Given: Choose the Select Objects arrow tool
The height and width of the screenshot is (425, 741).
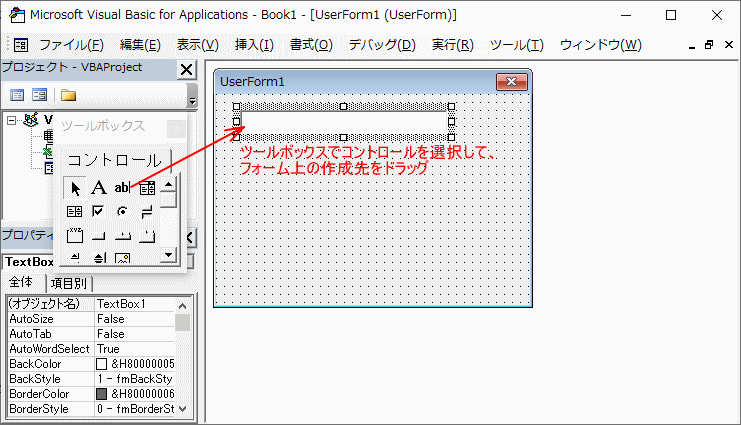Looking at the screenshot, I should click(x=75, y=188).
